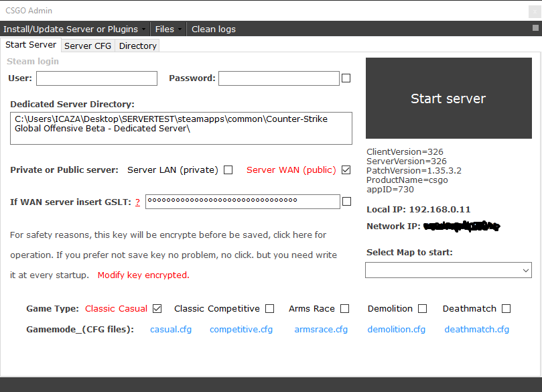
Task: Click the appID=730 text
Action: [x=390, y=190]
